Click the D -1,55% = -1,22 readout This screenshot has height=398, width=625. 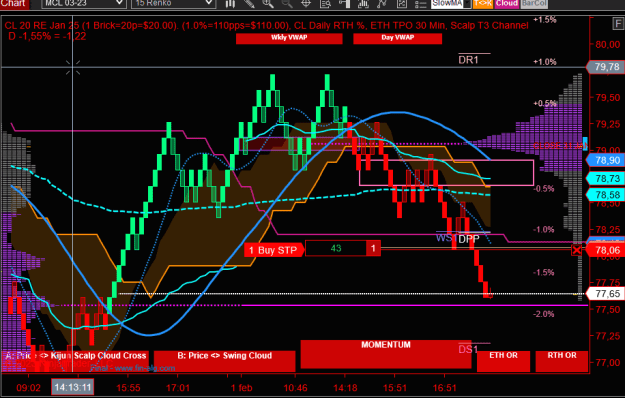(47, 36)
